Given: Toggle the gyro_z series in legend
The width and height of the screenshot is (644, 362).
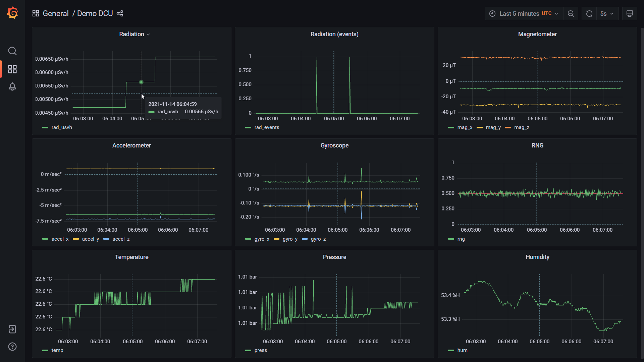Looking at the screenshot, I should point(318,239).
